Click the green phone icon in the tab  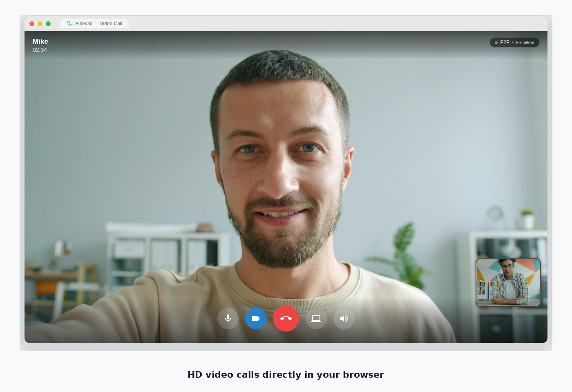pos(69,23)
